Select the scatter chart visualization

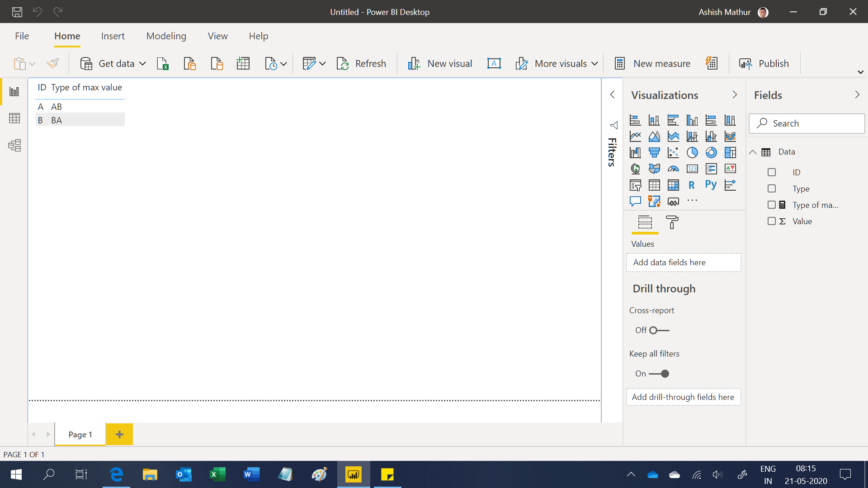click(x=673, y=153)
